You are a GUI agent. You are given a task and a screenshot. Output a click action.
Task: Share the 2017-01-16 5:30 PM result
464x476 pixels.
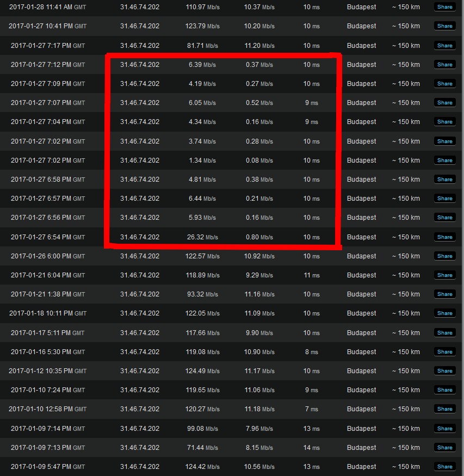click(444, 352)
